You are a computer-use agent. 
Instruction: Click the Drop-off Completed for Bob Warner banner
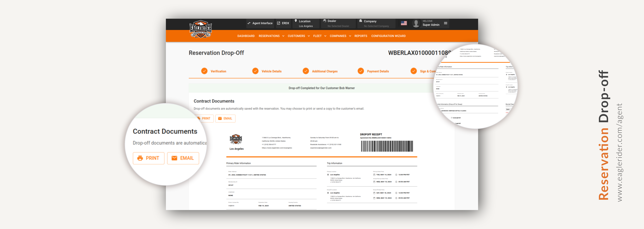click(321, 88)
